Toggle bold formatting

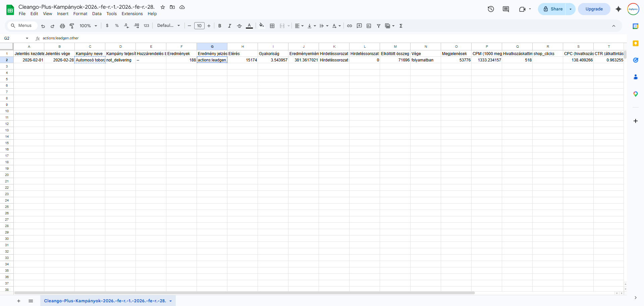220,26
